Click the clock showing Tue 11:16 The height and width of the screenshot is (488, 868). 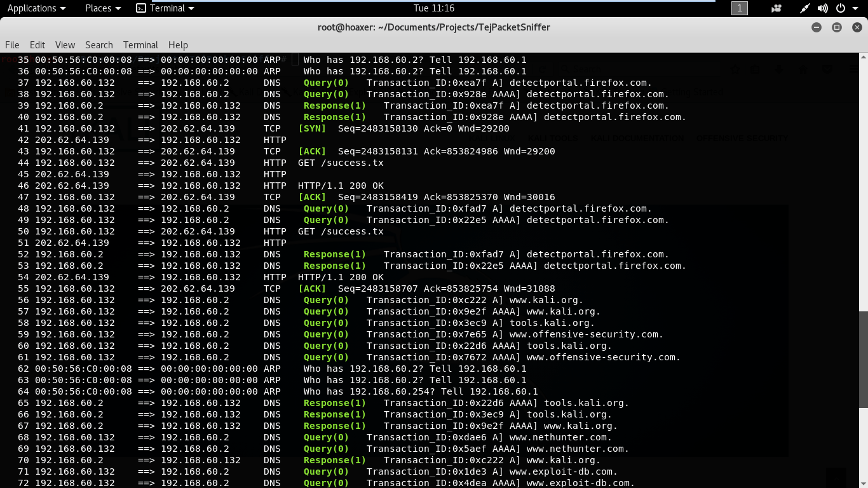(434, 8)
